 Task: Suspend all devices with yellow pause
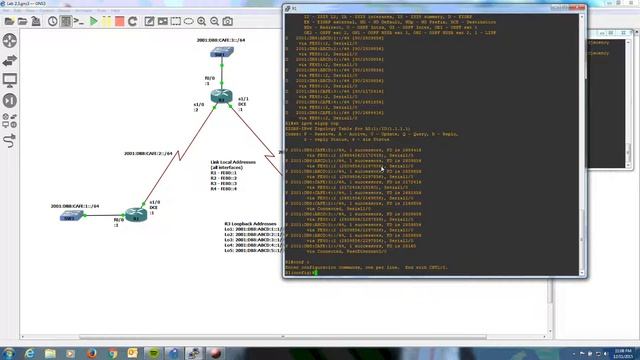(x=106, y=21)
